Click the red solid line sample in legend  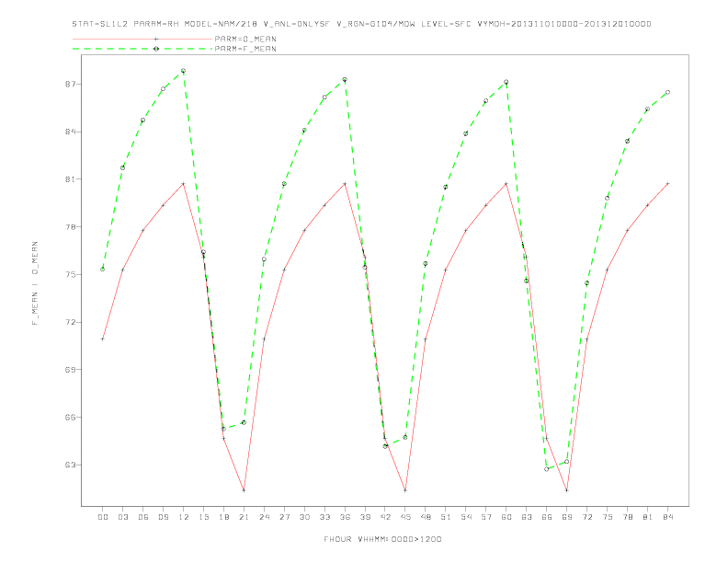(142, 39)
